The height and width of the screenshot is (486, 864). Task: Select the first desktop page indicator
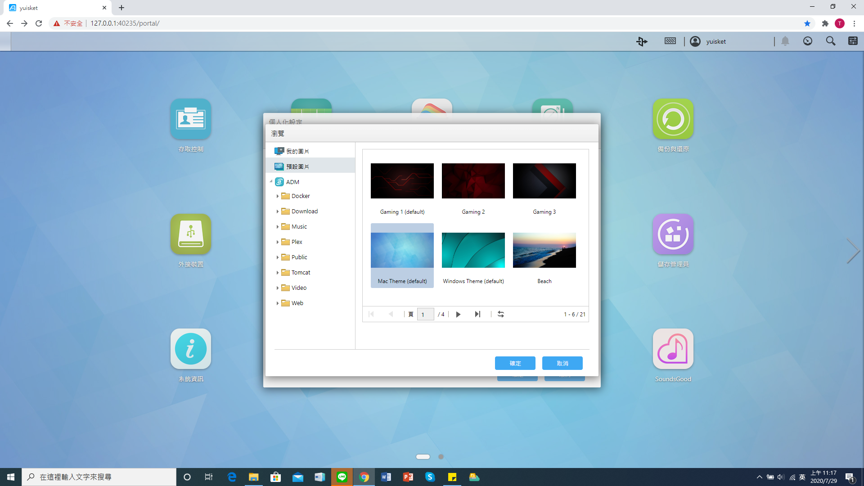423,457
